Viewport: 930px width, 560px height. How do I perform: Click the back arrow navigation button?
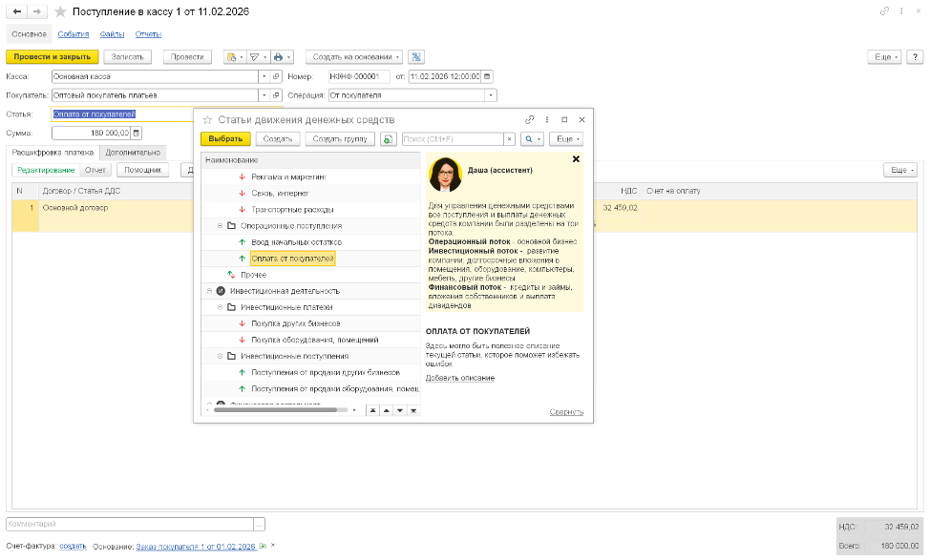pyautogui.click(x=16, y=11)
